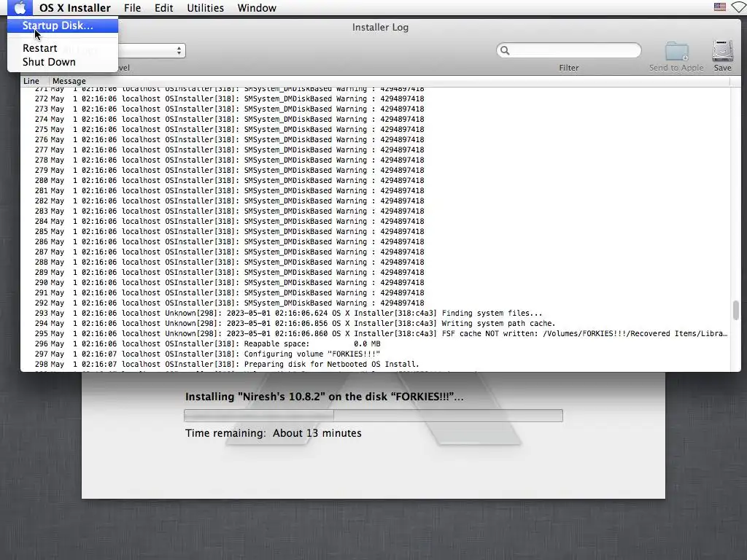Select log line 297 Configuring volume FORKIES!!!
Viewport: 747px width, 560px height.
click(x=376, y=354)
